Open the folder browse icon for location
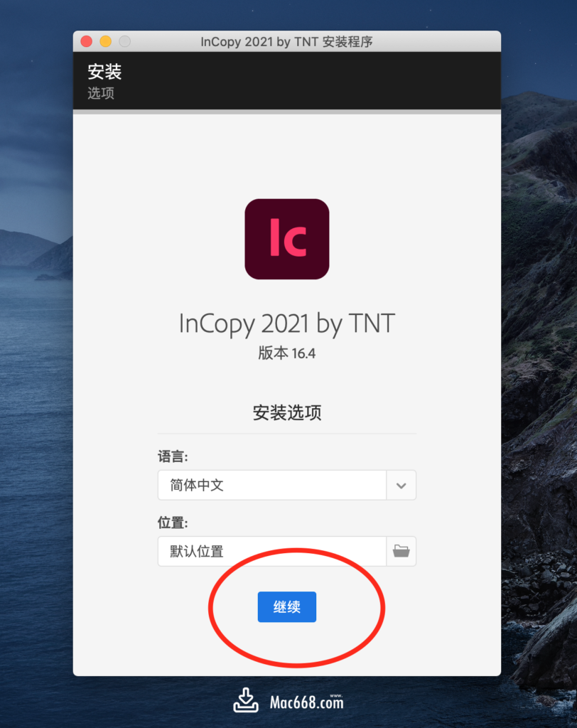Viewport: 577px width, 728px height. [x=401, y=551]
